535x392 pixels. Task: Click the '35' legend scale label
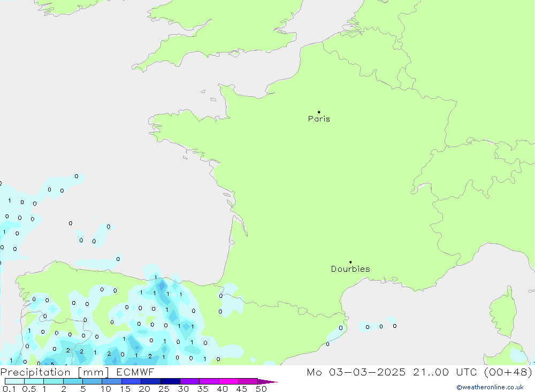pyautogui.click(x=203, y=389)
